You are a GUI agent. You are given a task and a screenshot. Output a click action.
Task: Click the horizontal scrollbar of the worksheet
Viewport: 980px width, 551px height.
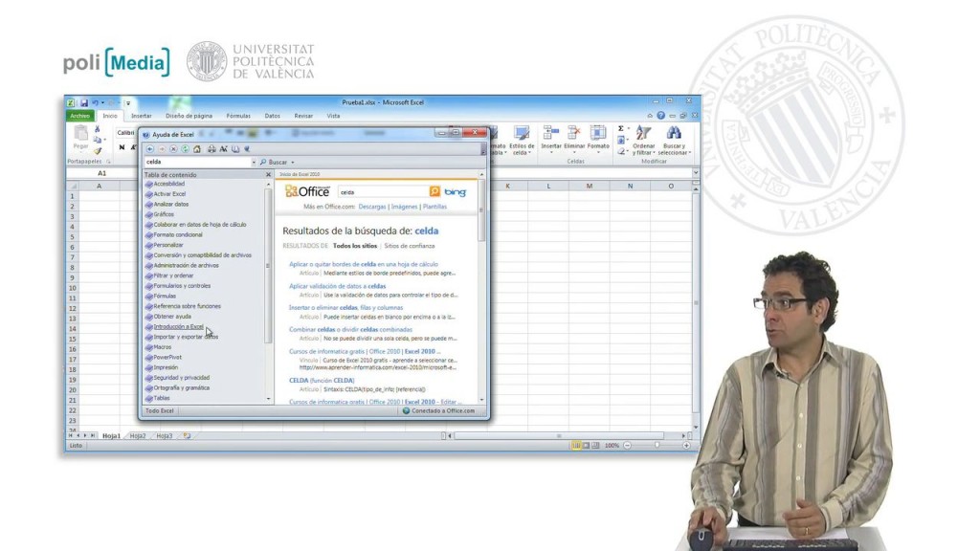559,436
